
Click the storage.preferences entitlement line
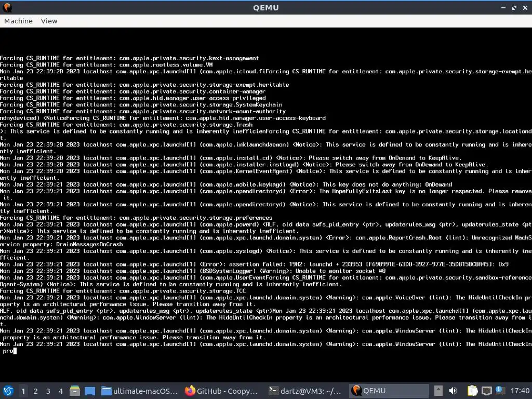136,218
